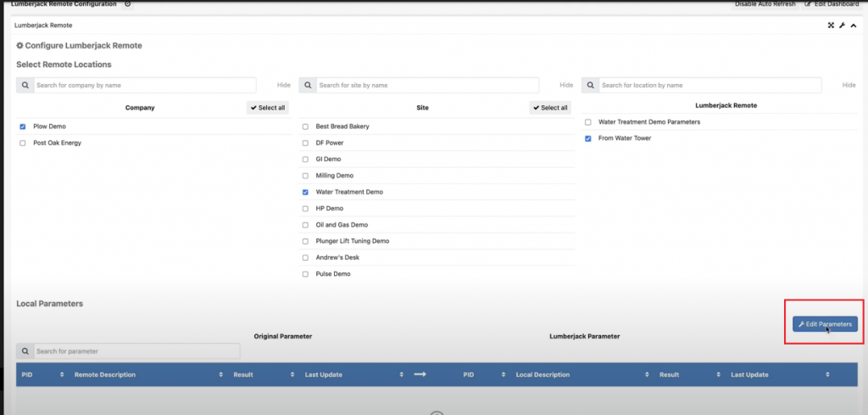Click the Lumberjack Remote Configuration dashboard title

64,4
